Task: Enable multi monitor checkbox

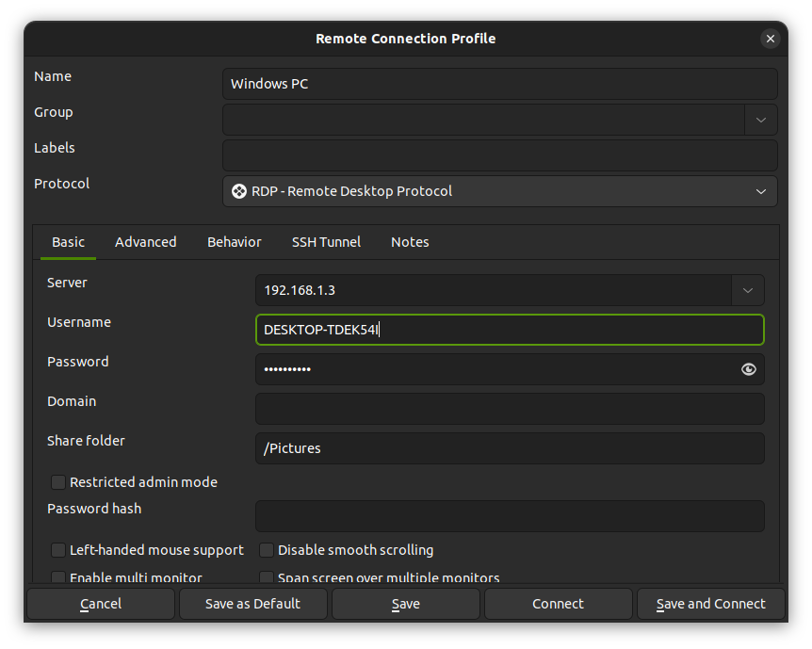Action: [58, 577]
